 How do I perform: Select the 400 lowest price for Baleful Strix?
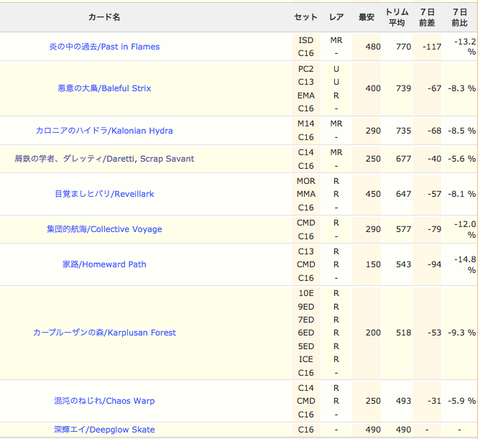tap(373, 88)
